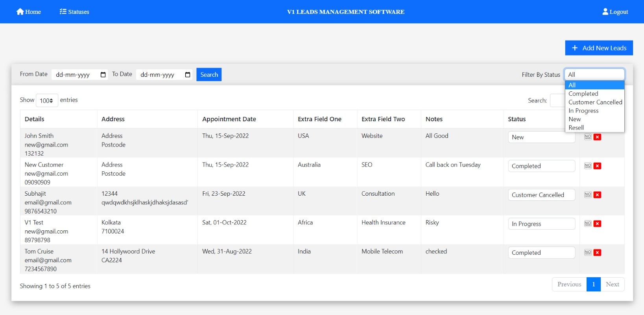Viewport: 644px width, 315px height.
Task: Remove Tom Cruise lead using red X
Action: (597, 253)
